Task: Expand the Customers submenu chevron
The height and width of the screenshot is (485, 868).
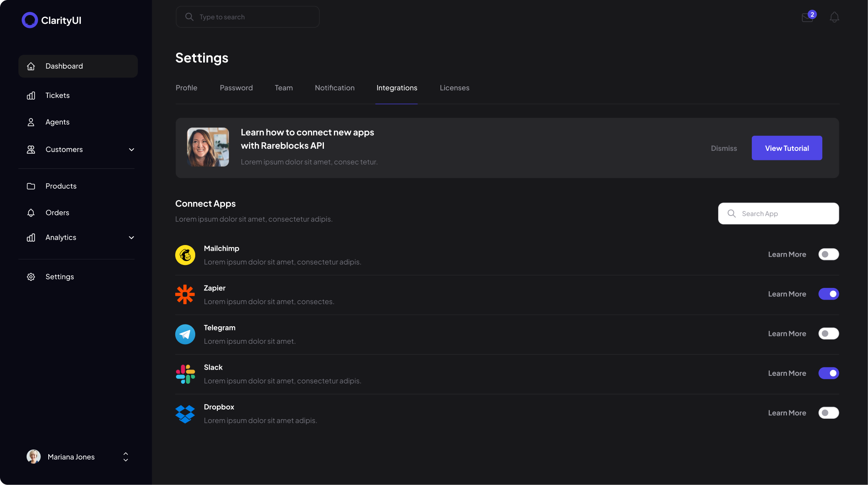Action: coord(132,150)
